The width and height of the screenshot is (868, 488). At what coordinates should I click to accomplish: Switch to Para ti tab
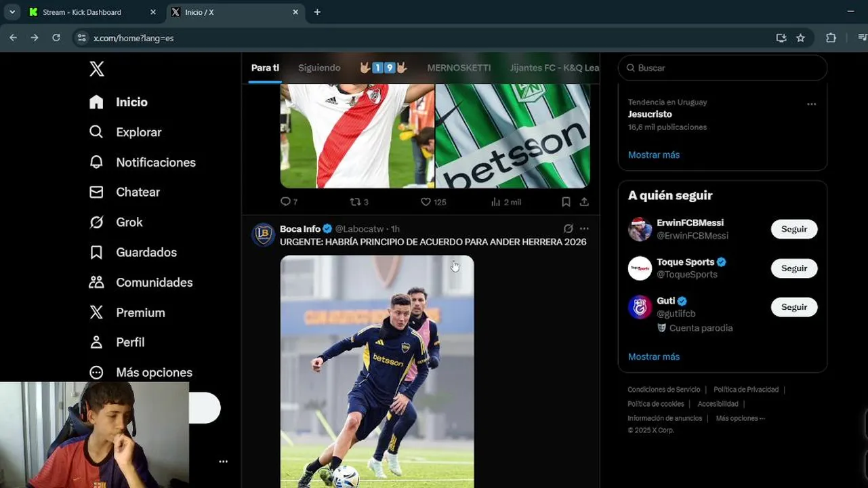[x=265, y=68]
